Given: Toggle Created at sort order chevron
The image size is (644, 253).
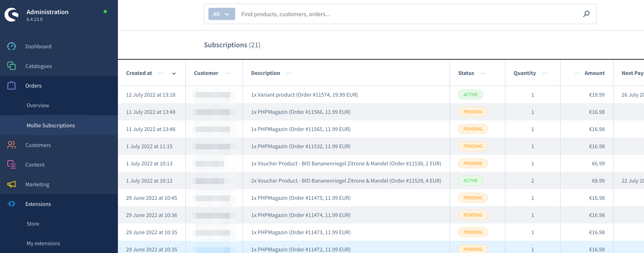Looking at the screenshot, I should [174, 73].
